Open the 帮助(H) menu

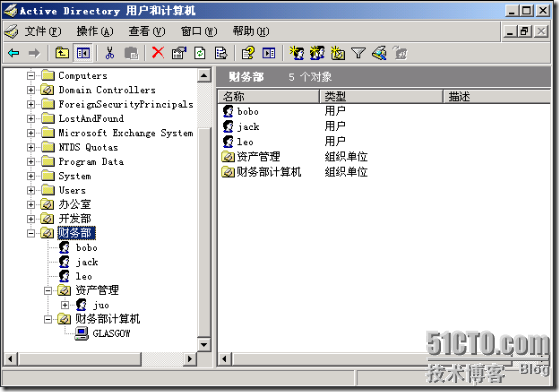pos(251,32)
